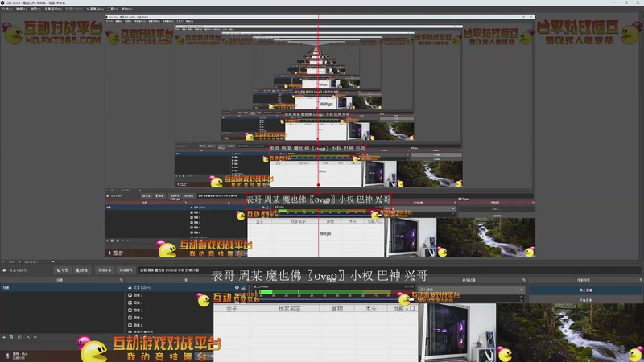Open the 工具 (Tools) menu
The image size is (644, 362).
point(112,9)
